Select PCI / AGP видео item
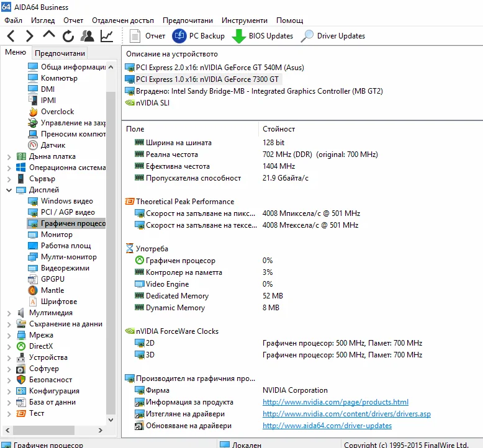This screenshot has width=483, height=448. click(61, 212)
